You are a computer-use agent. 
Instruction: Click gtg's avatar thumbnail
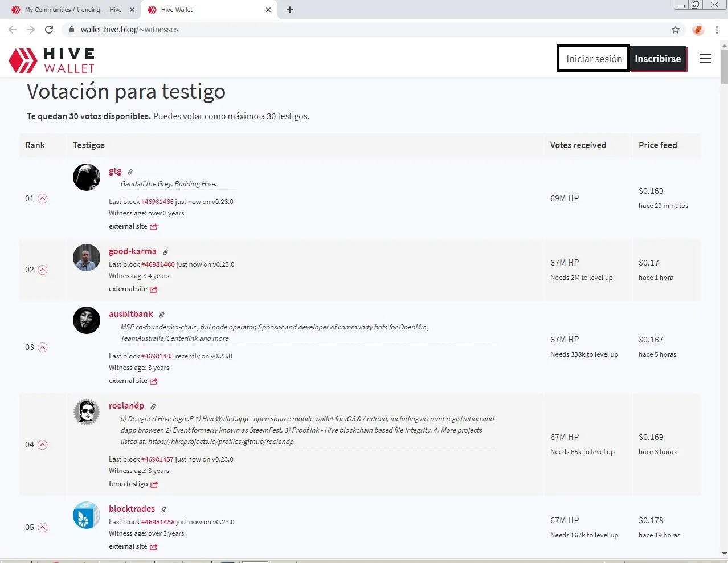click(x=87, y=177)
